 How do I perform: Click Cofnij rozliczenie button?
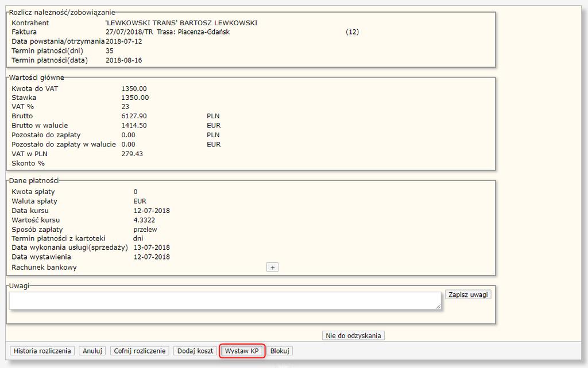pyautogui.click(x=140, y=351)
